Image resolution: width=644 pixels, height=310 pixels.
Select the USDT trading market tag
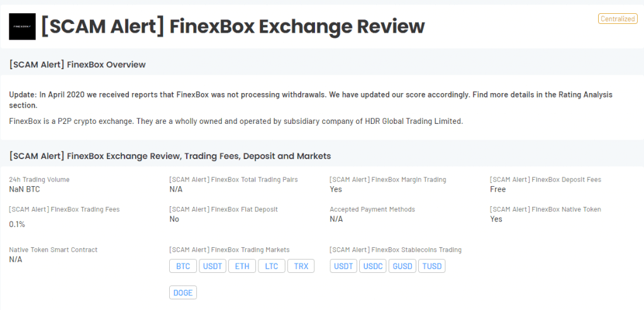click(x=213, y=266)
